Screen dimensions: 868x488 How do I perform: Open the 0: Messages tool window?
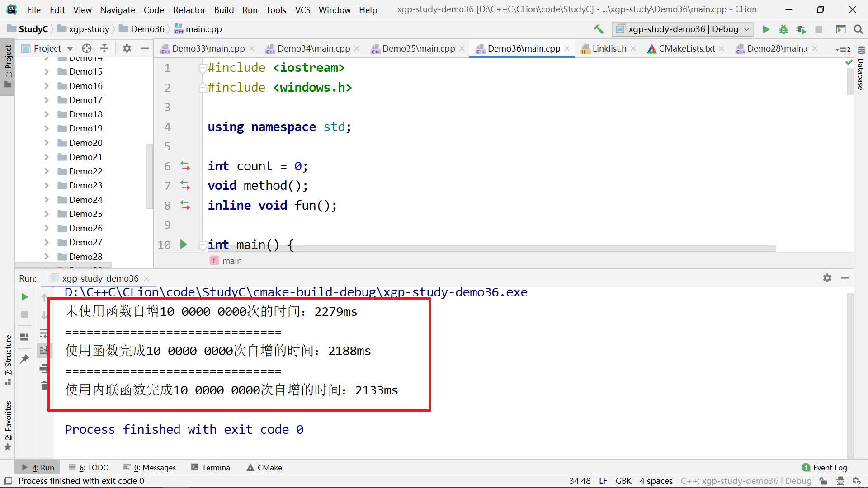(150, 467)
